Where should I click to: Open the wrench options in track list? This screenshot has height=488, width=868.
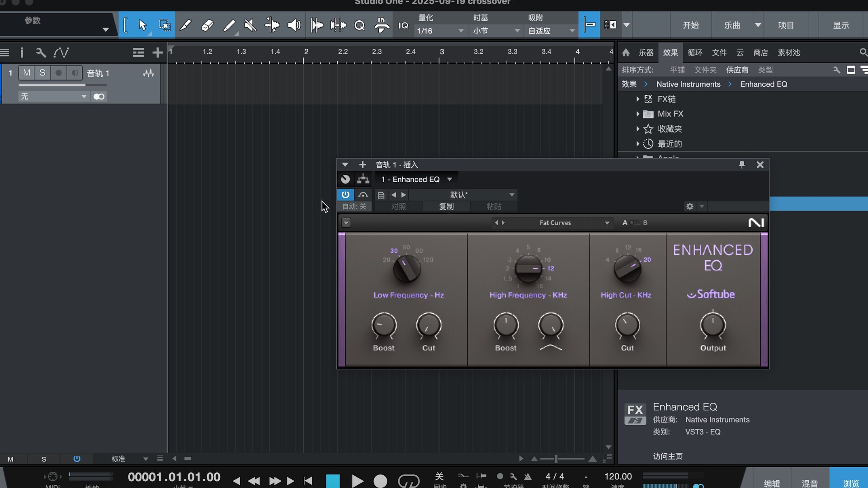click(x=41, y=53)
